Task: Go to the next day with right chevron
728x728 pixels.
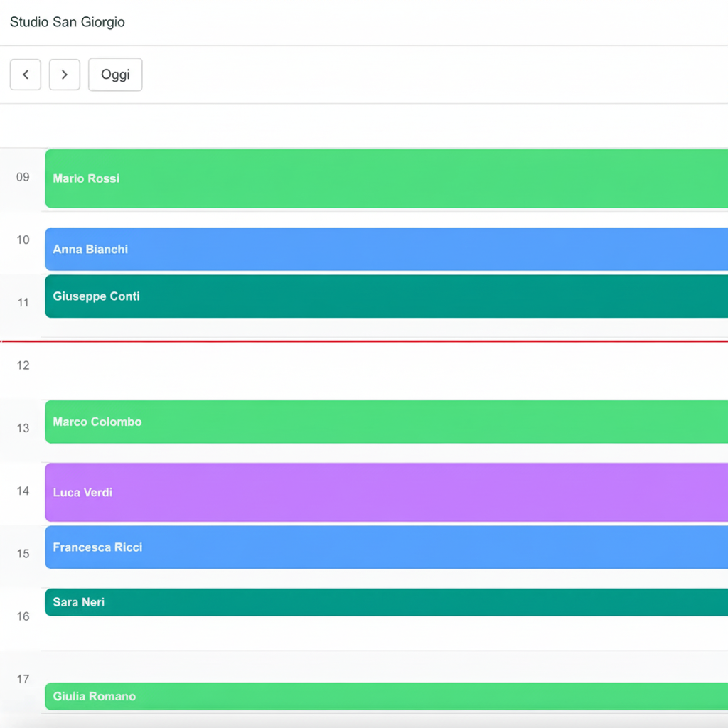Action: pos(64,75)
